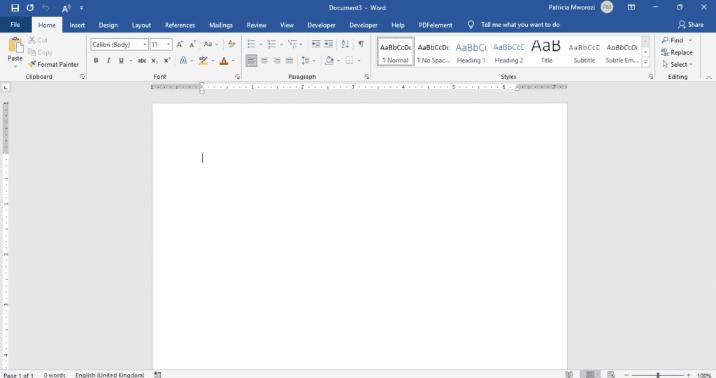Apply the Heading 1 style
This screenshot has height=378, width=716.
coord(471,52)
